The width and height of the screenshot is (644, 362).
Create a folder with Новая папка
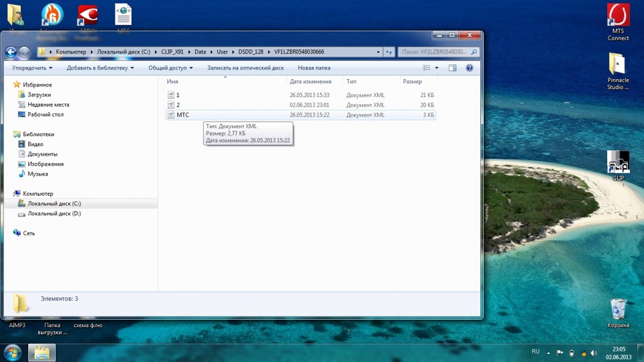pos(314,68)
